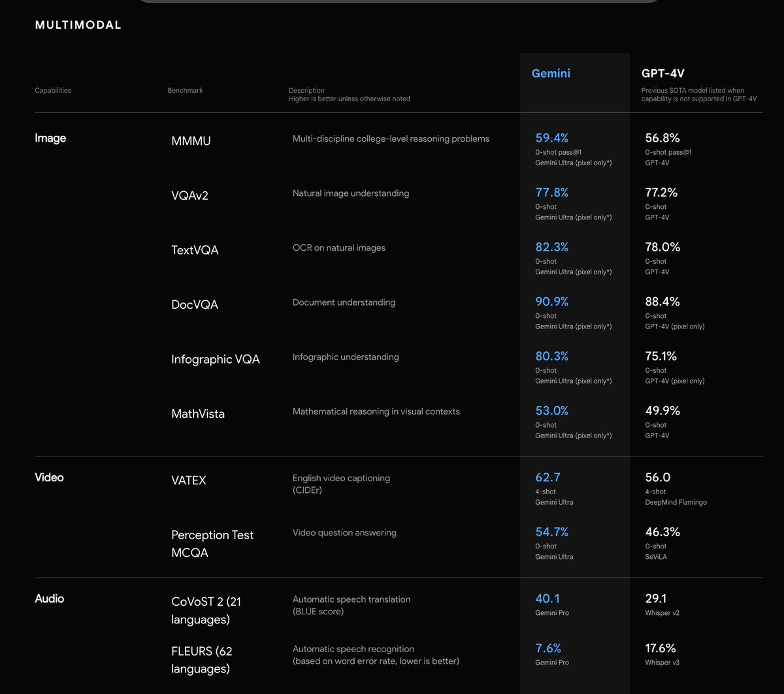Select the TextVQA benchmark name
This screenshot has height=694, width=784.
tap(195, 250)
